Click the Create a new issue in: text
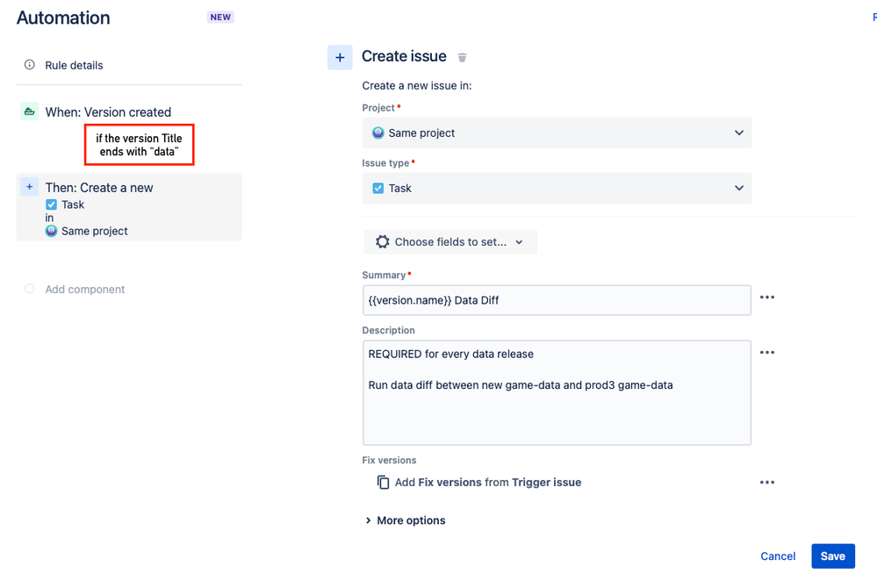 pos(417,85)
